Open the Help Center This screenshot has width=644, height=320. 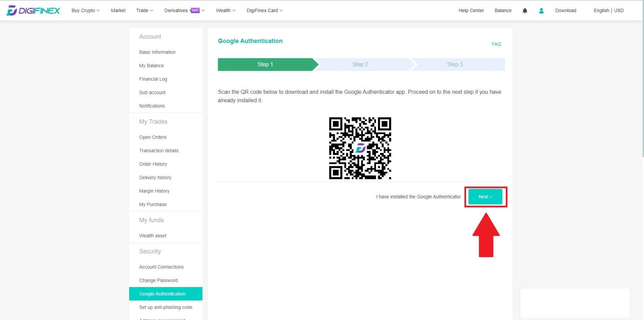[x=471, y=10]
